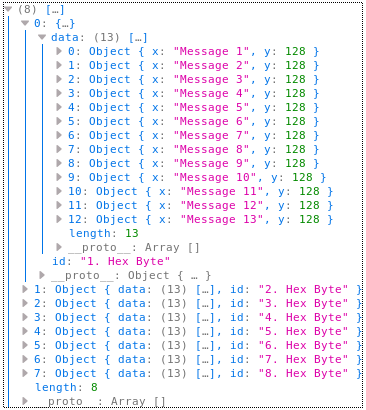The height and width of the screenshot is (410, 366).
Task: Expand the Message 11 object row
Action: (59, 191)
